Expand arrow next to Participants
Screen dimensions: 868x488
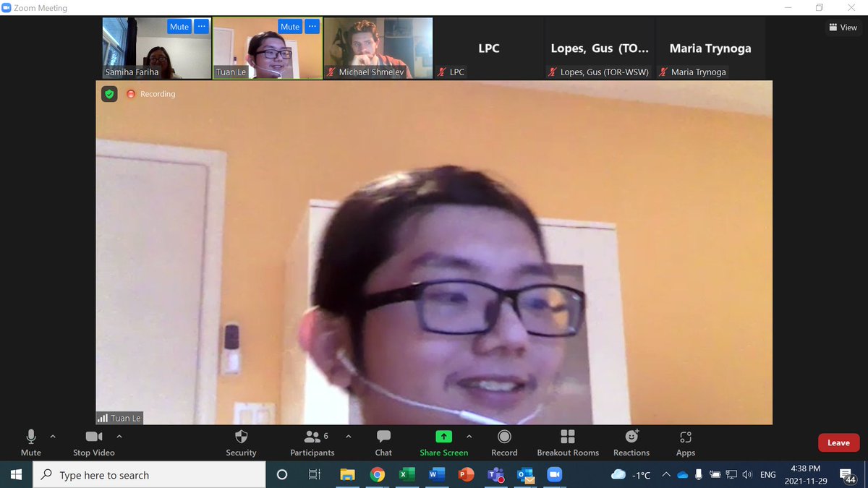(349, 437)
